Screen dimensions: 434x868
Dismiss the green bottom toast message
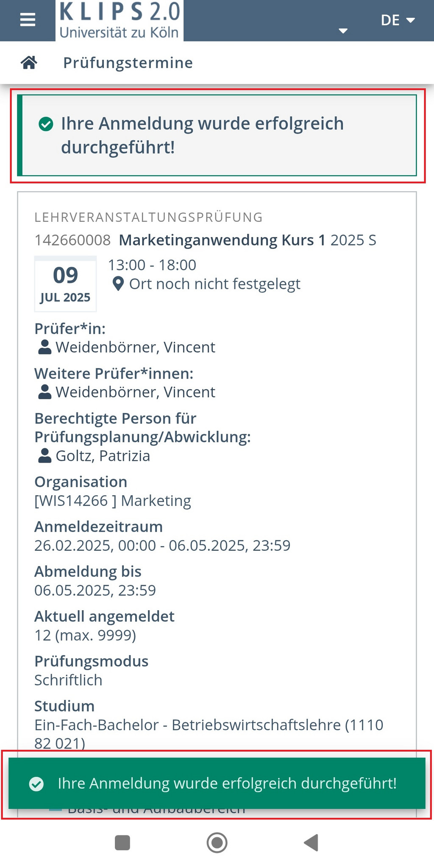[x=217, y=784]
